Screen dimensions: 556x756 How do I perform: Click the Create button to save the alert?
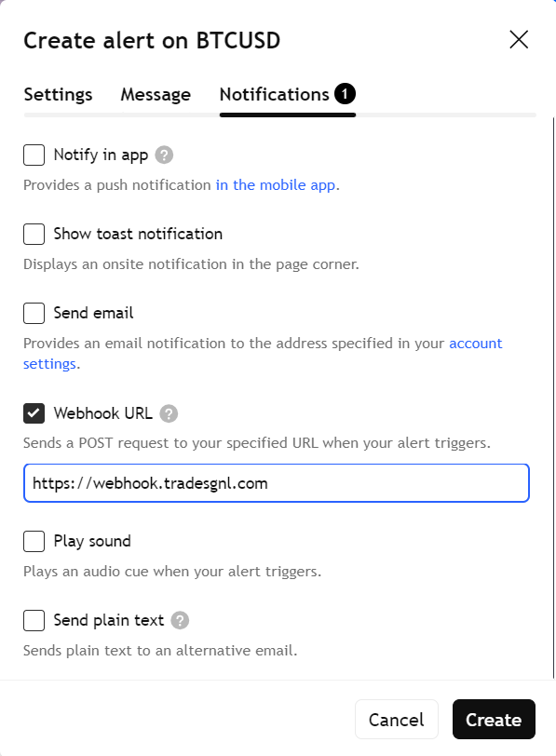point(493,719)
